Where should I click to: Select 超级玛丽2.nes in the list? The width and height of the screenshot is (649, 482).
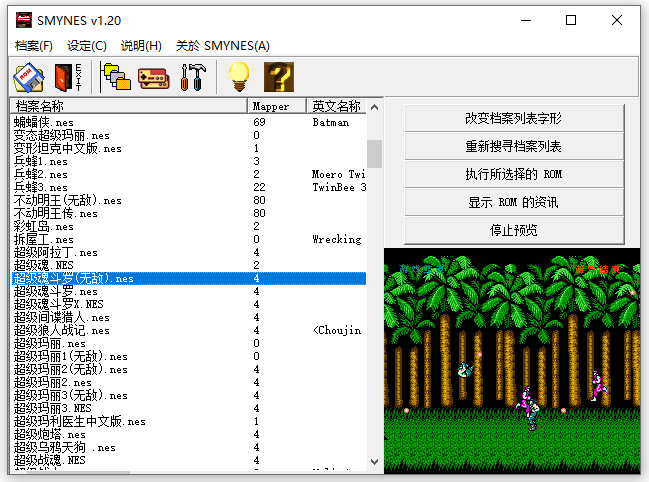coord(53,382)
